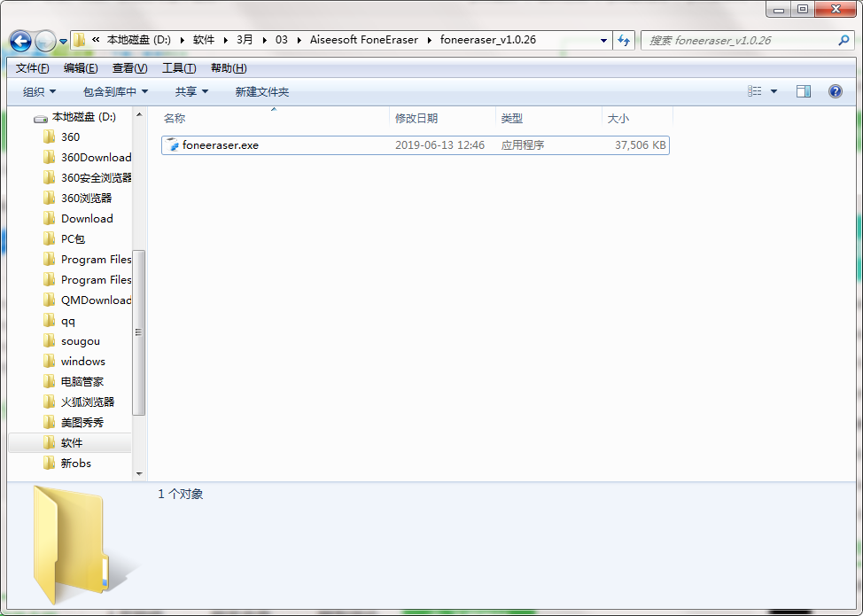Open the 文件(F) menu
Screen dimensions: 863x616
tap(33, 67)
